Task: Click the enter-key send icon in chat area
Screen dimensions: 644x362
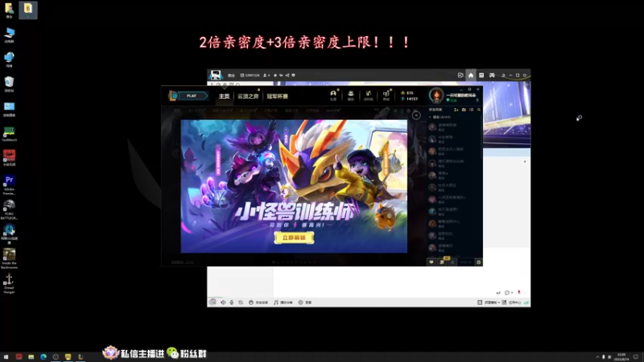Action: (498, 293)
